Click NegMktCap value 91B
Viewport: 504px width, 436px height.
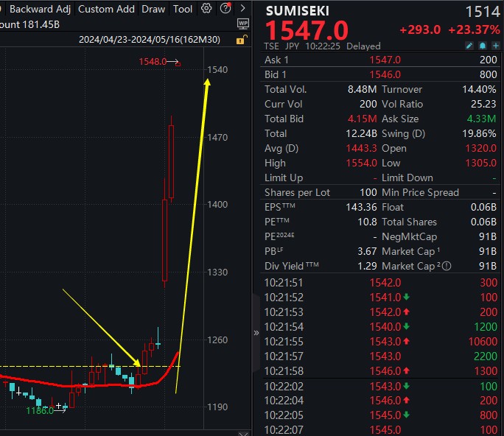click(x=488, y=237)
